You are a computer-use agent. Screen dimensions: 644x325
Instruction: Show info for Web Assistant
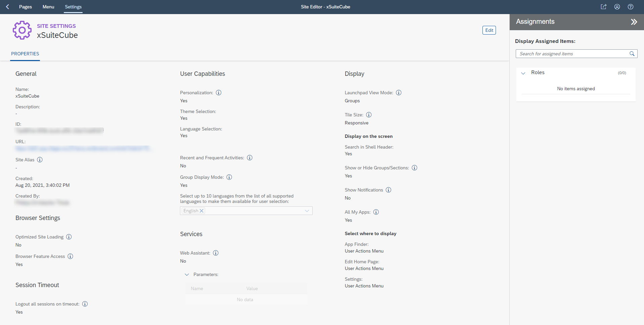coord(216,253)
